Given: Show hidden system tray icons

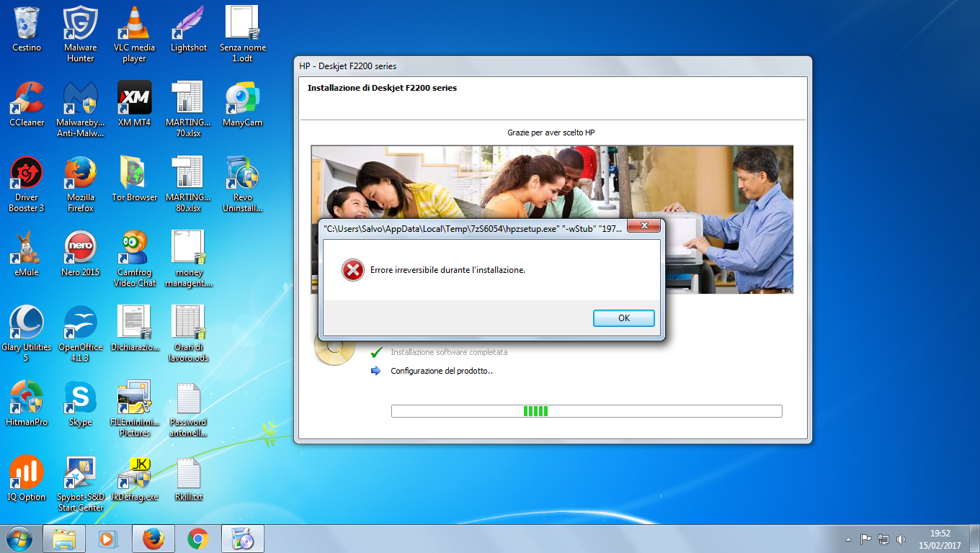Looking at the screenshot, I should (850, 539).
